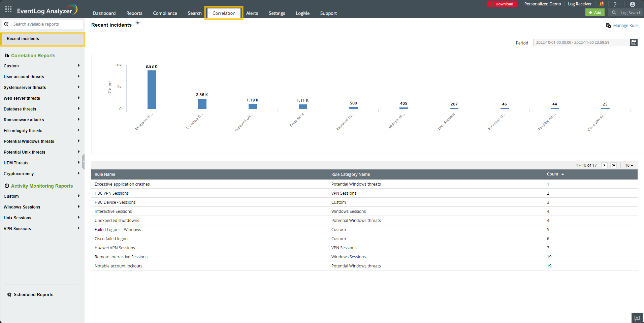Go to the next page of results
The width and height of the screenshot is (644, 323).
[x=605, y=165]
